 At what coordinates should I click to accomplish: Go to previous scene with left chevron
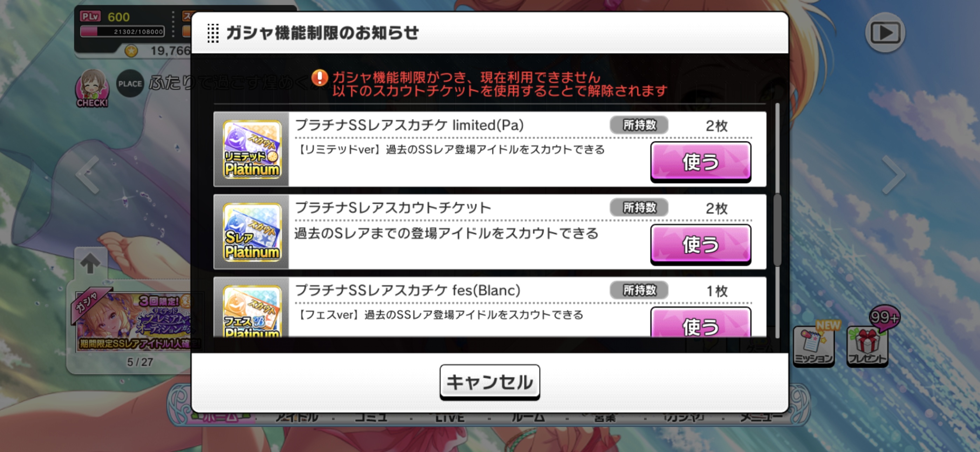click(88, 174)
